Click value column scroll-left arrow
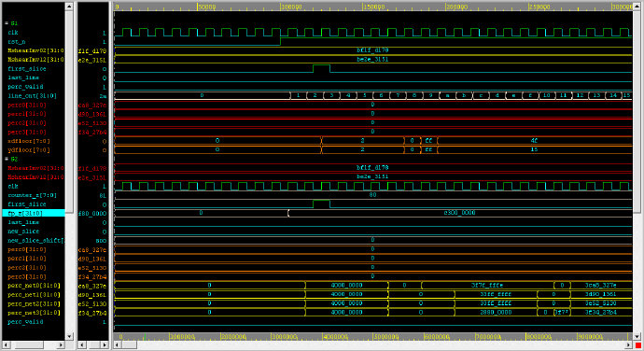 tap(82, 344)
